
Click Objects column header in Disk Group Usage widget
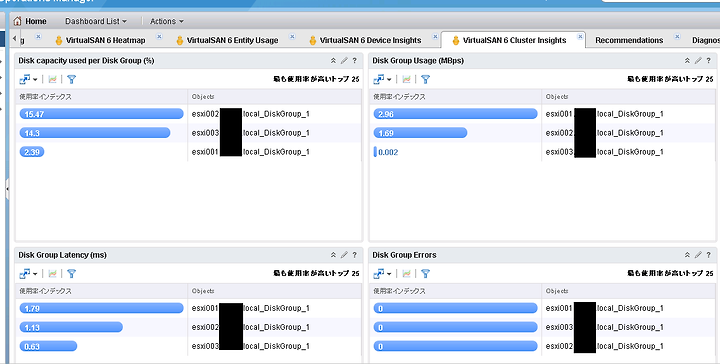click(557, 96)
